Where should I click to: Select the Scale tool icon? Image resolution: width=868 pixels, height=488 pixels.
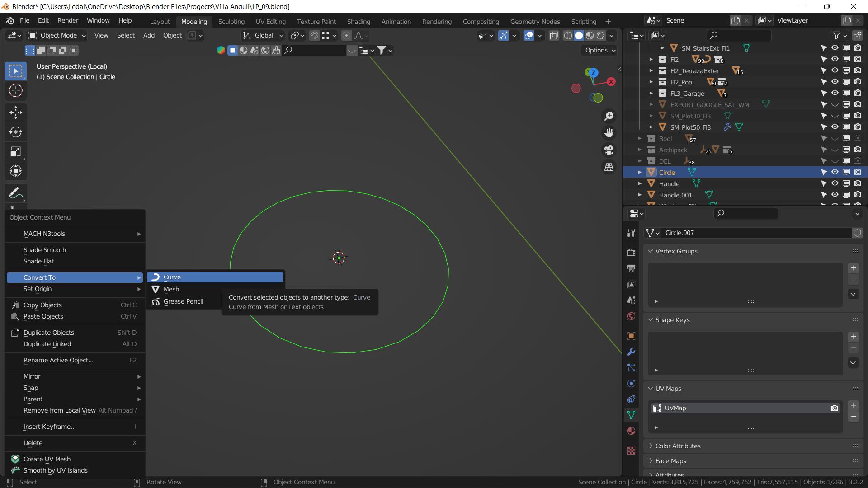click(x=16, y=151)
